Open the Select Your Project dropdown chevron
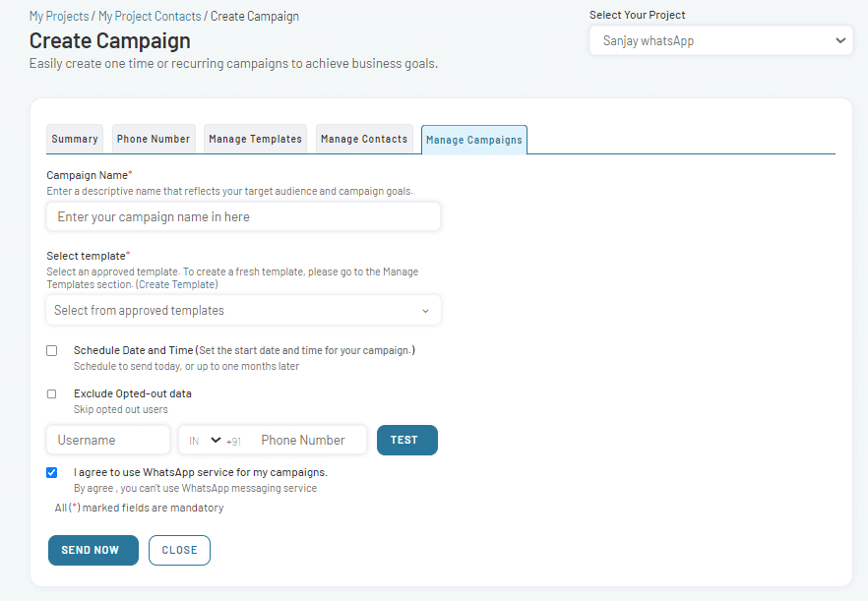 pyautogui.click(x=840, y=40)
